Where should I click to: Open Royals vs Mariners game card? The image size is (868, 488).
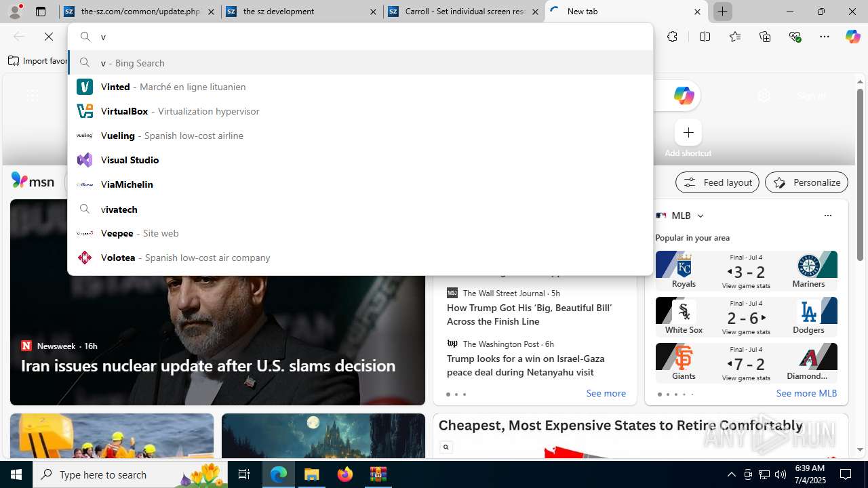tap(746, 270)
